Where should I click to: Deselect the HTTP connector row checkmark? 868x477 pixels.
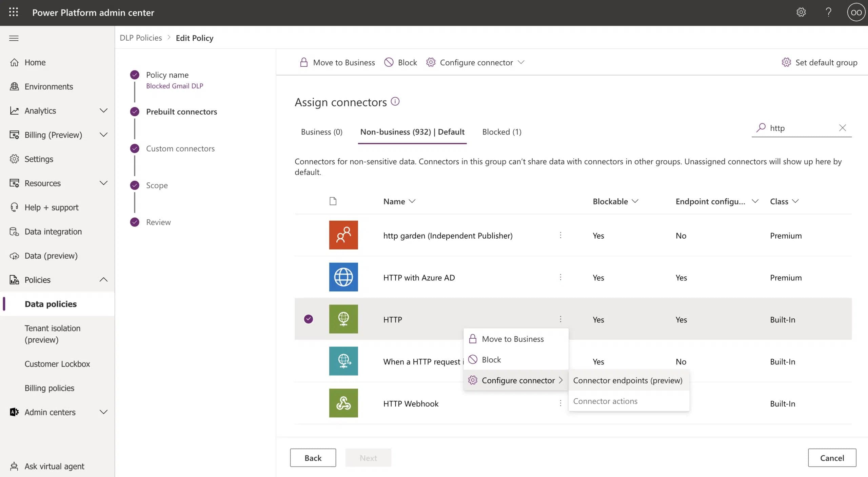click(308, 319)
